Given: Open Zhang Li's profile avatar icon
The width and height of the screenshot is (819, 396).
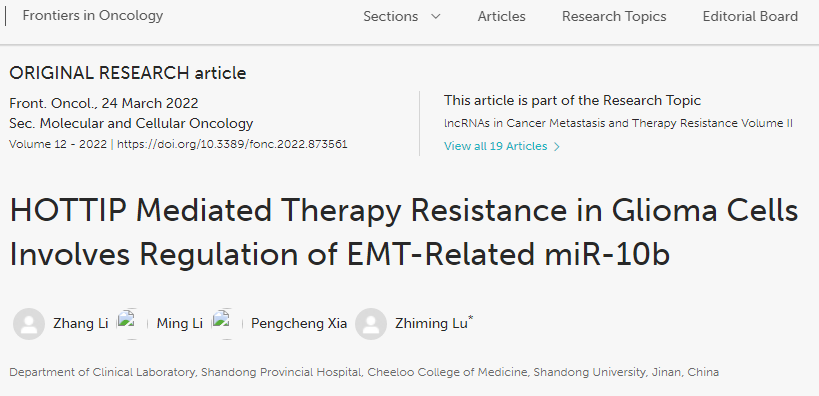Looking at the screenshot, I should pos(29,324).
